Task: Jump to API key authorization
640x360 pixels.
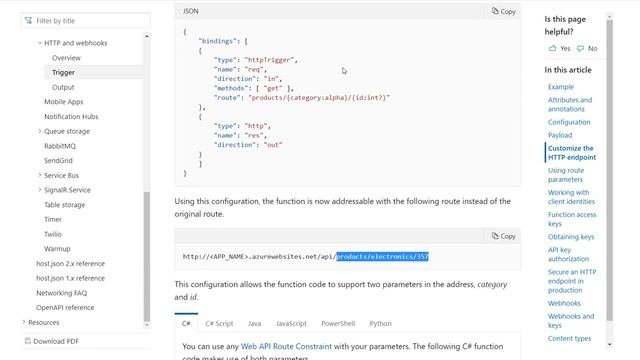Action: tap(568, 254)
